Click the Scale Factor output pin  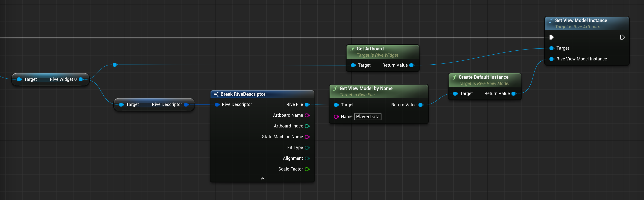(307, 169)
